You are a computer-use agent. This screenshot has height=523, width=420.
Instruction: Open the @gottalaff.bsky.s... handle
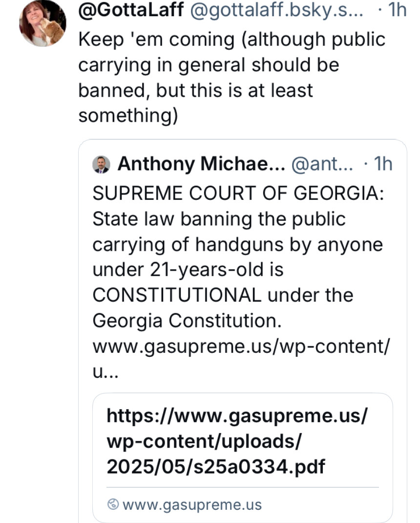click(x=277, y=10)
